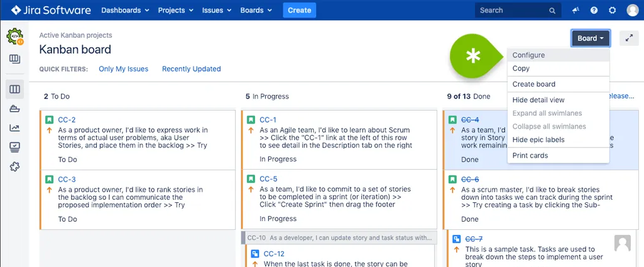This screenshot has height=267, width=644.
Task: Select the Kanban board sidebar icon
Action: click(x=15, y=89)
